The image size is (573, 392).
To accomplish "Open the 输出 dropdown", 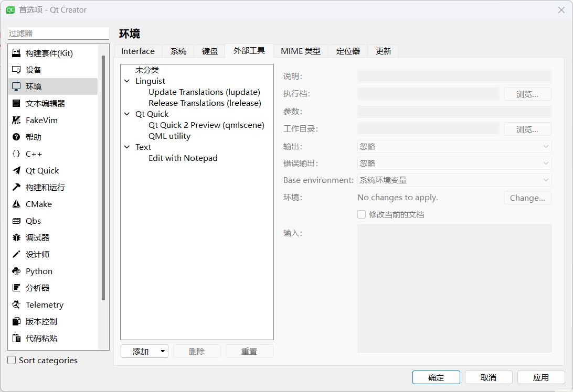I will [454, 146].
